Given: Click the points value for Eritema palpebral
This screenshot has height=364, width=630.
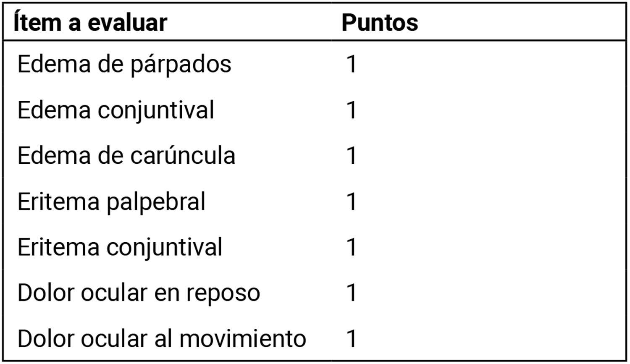Looking at the screenshot, I should 351,202.
